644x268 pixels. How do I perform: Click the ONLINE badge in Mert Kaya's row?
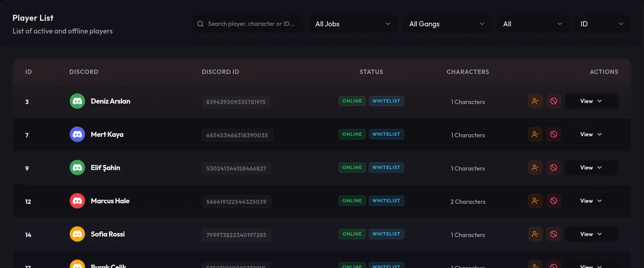click(x=352, y=134)
